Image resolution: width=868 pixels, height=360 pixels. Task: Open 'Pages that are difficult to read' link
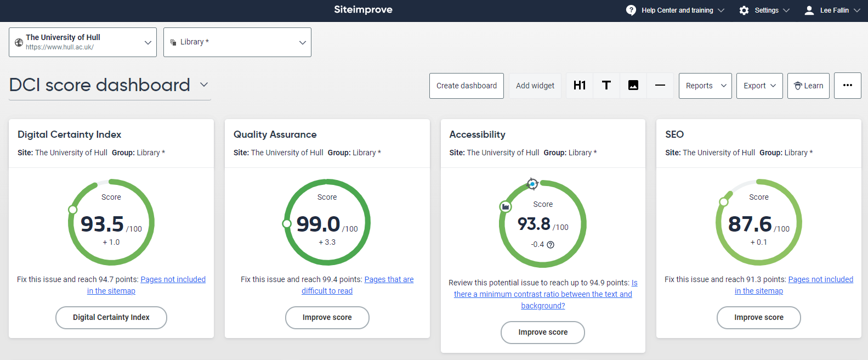pyautogui.click(x=389, y=279)
